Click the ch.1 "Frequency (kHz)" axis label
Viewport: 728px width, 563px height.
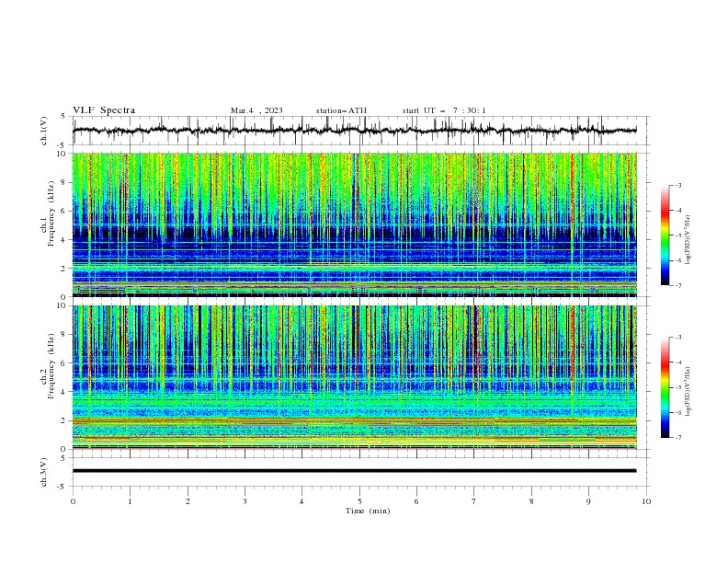click(51, 212)
